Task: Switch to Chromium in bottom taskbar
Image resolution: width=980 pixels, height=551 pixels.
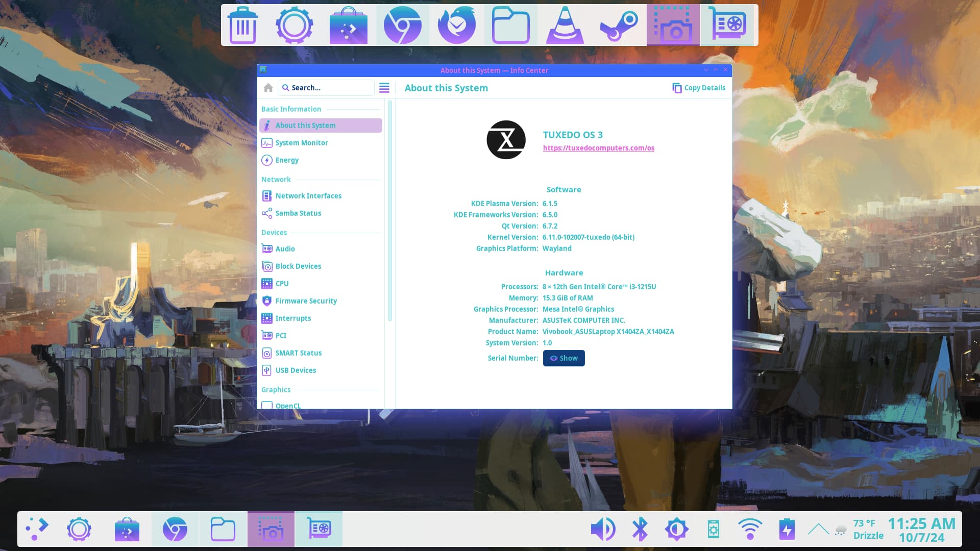Action: (175, 529)
